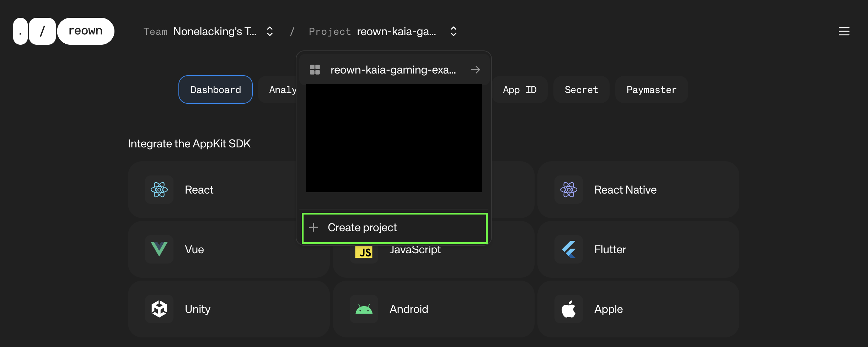Click the Flutter logo icon
The image size is (868, 347).
click(568, 249)
